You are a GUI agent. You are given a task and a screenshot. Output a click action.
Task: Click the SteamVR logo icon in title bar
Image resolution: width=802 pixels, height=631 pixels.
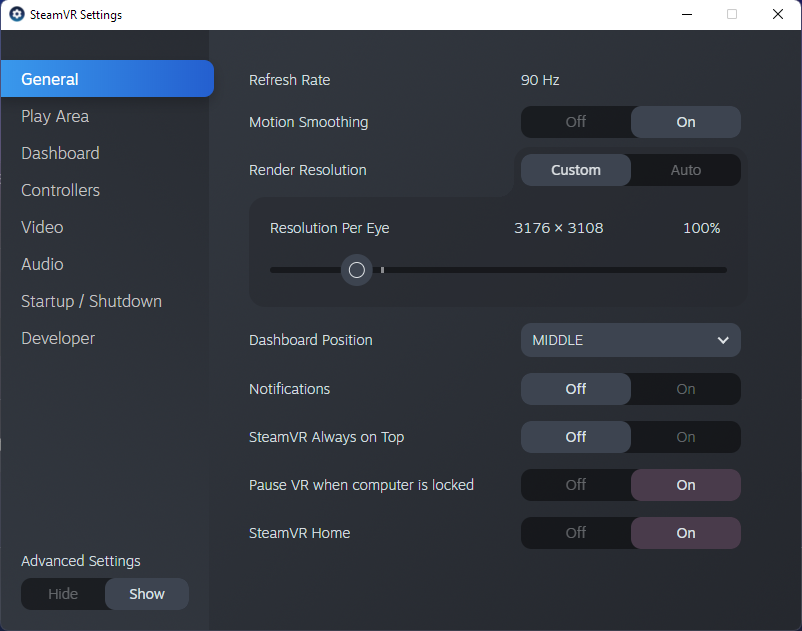click(x=17, y=14)
